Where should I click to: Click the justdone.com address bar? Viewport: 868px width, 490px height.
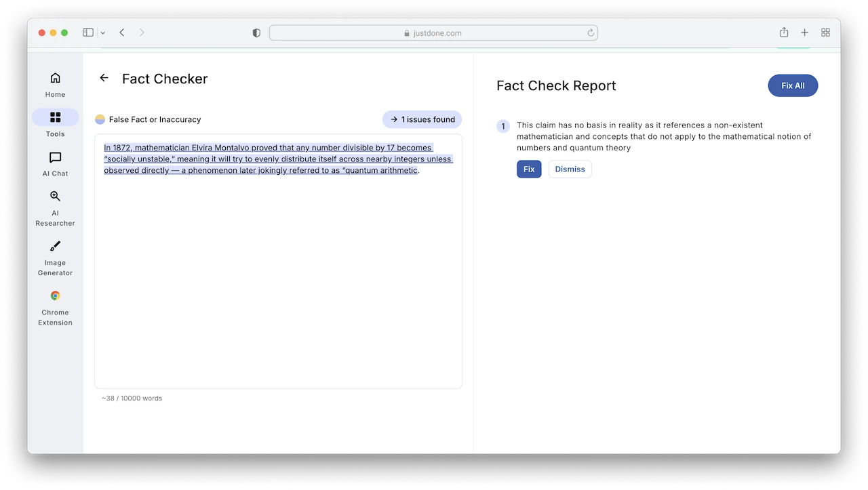434,33
